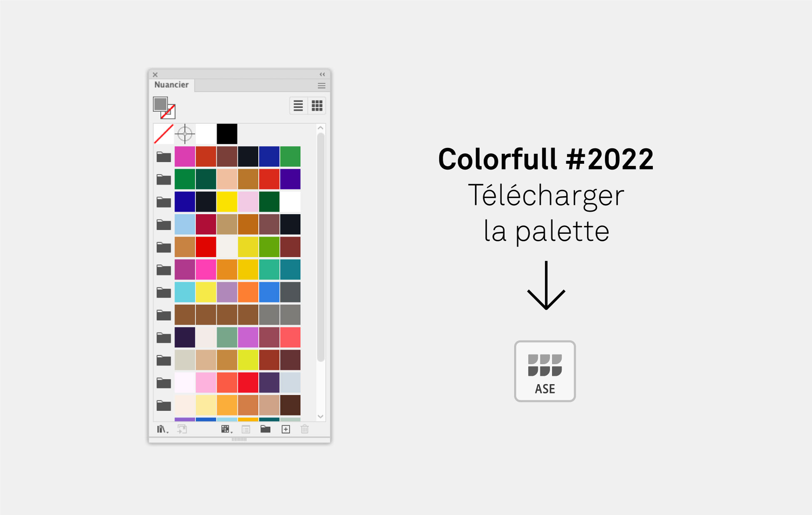Switch to thumbnail grid view display

(x=317, y=106)
